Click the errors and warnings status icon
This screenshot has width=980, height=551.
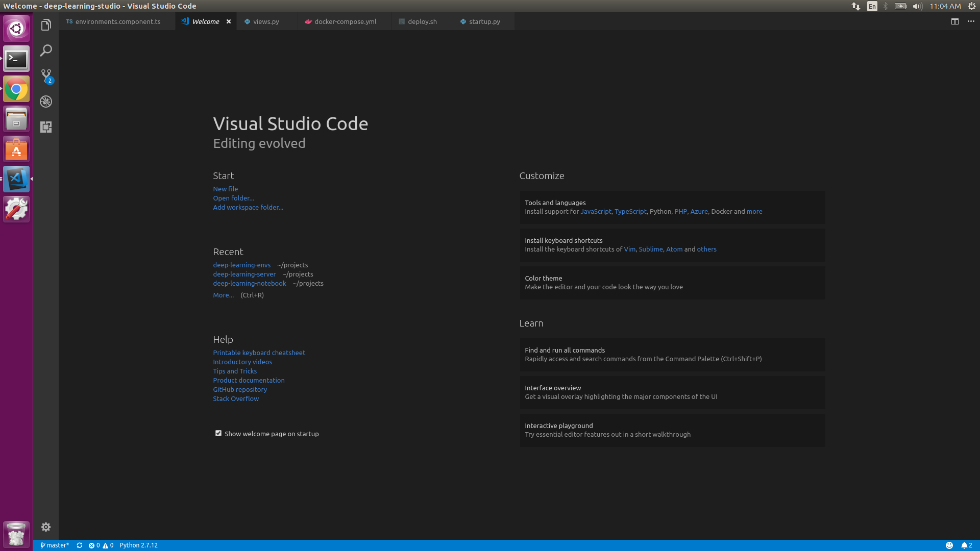click(101, 545)
